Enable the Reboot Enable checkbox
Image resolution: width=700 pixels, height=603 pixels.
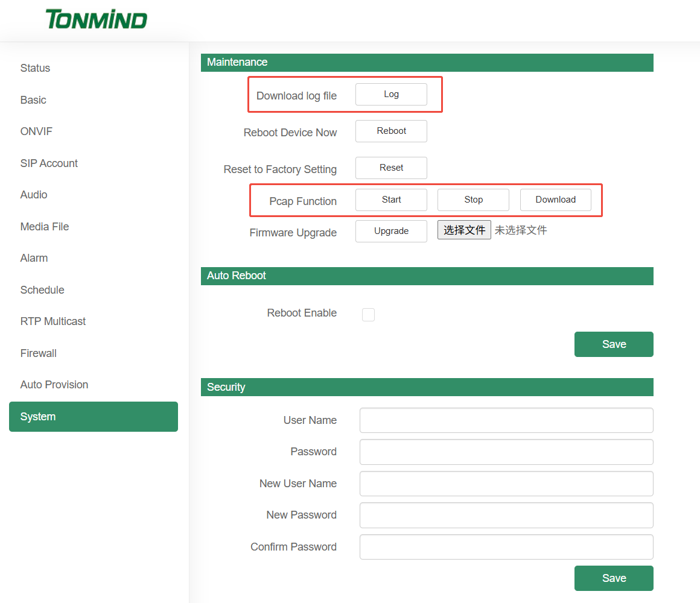(368, 314)
